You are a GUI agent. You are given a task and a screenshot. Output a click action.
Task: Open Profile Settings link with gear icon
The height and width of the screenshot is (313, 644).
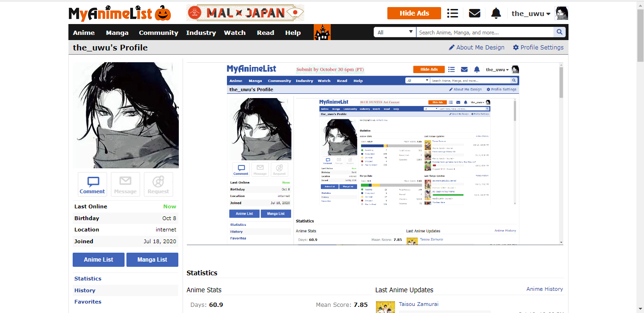coord(538,47)
